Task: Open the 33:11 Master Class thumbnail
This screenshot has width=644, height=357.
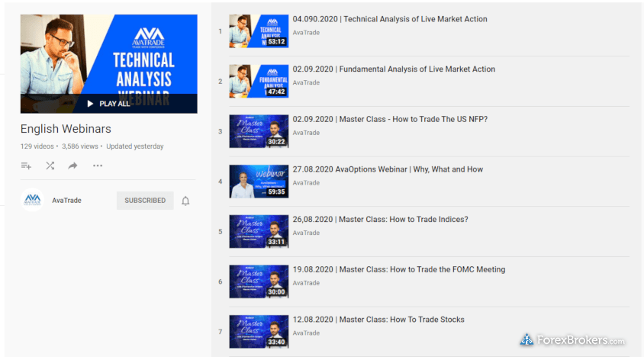Action: click(259, 232)
